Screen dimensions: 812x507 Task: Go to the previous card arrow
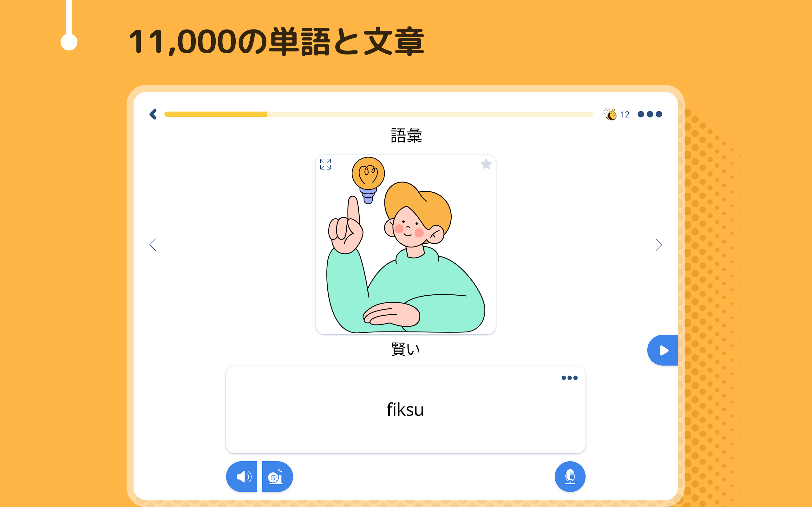(x=153, y=245)
